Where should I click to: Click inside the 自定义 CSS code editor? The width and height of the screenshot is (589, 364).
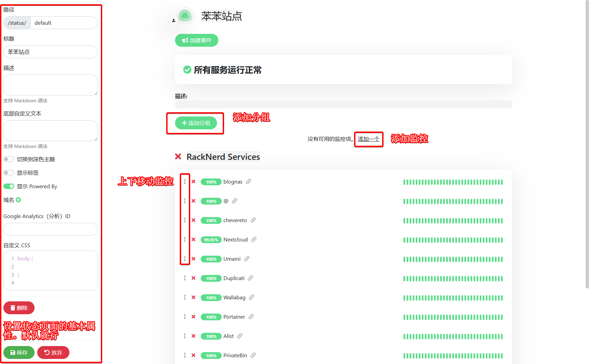tap(50, 271)
